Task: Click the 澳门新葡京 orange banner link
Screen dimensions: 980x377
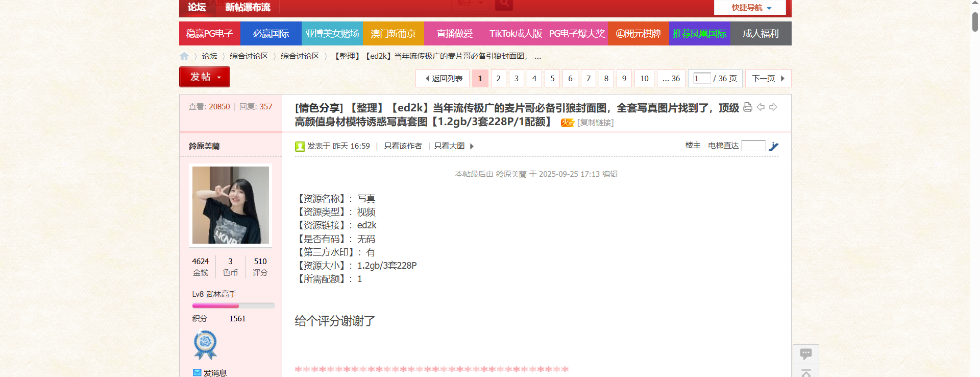Action: click(x=394, y=34)
